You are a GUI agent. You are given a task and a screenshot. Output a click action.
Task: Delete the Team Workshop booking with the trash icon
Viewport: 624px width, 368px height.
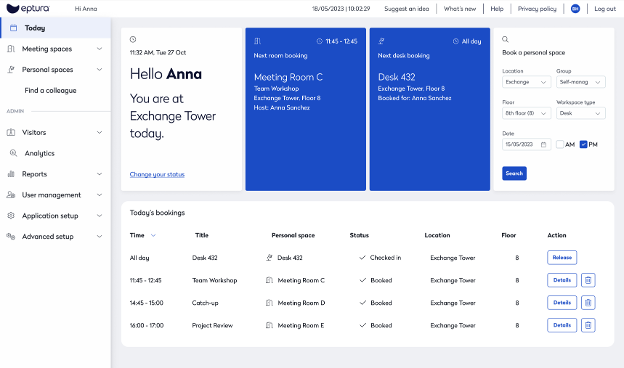pyautogui.click(x=588, y=280)
